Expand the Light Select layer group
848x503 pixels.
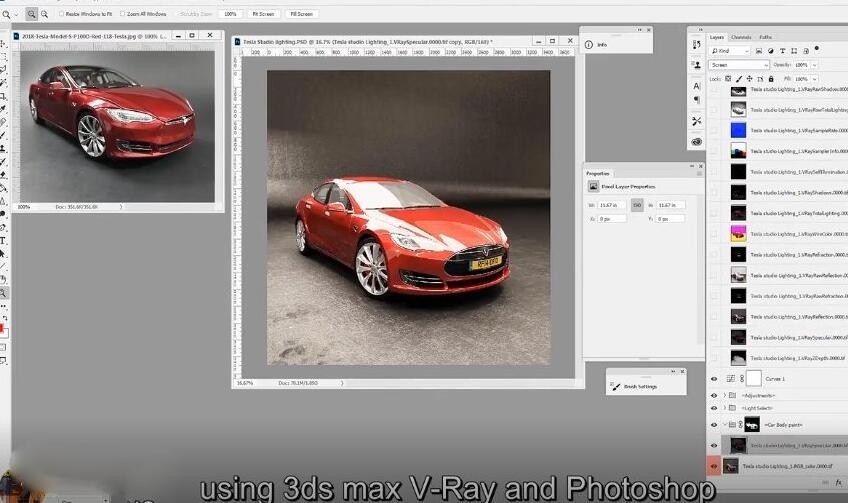[x=725, y=408]
